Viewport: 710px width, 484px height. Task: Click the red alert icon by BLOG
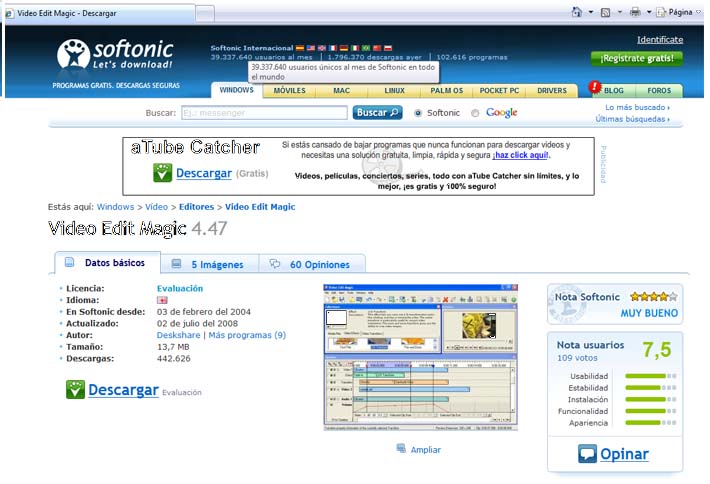coord(595,86)
